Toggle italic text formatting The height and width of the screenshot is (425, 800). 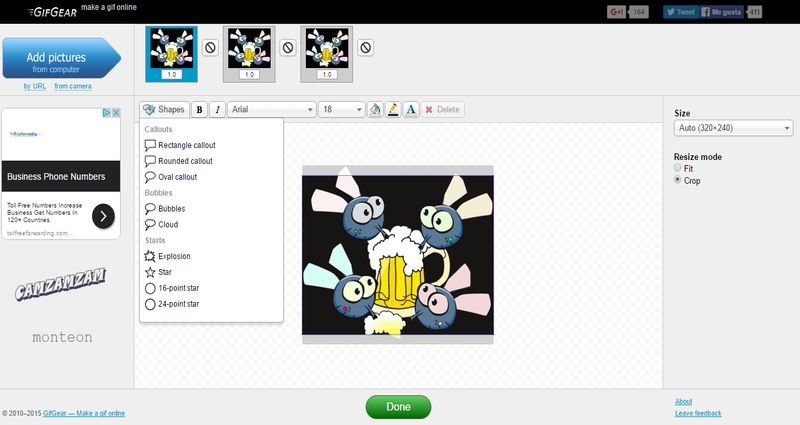217,110
